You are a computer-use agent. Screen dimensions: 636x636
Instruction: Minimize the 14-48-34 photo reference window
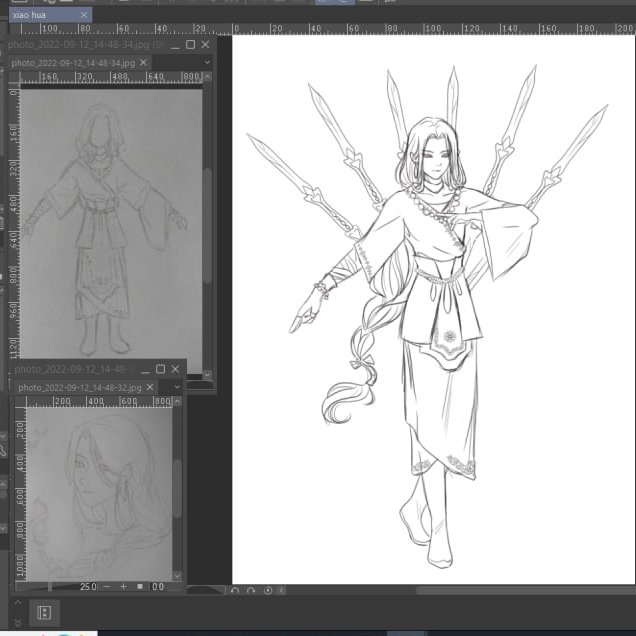175,45
